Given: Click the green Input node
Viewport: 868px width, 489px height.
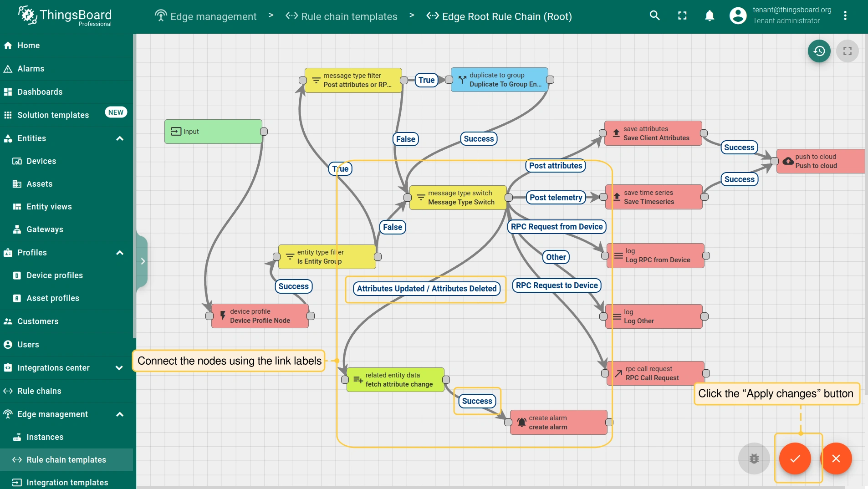Looking at the screenshot, I should click(x=213, y=132).
